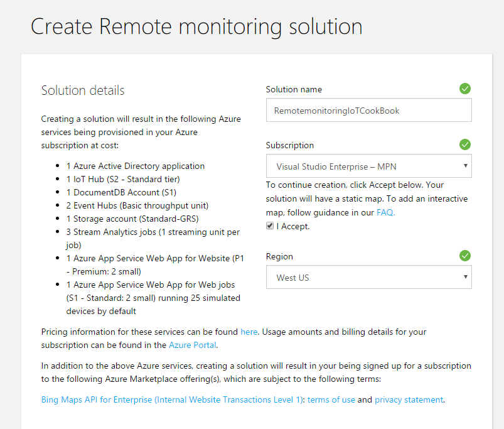View the privacy statement link

(409, 399)
